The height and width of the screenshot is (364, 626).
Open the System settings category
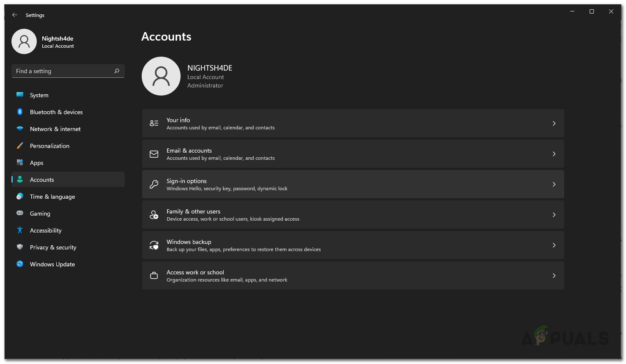pyautogui.click(x=39, y=95)
